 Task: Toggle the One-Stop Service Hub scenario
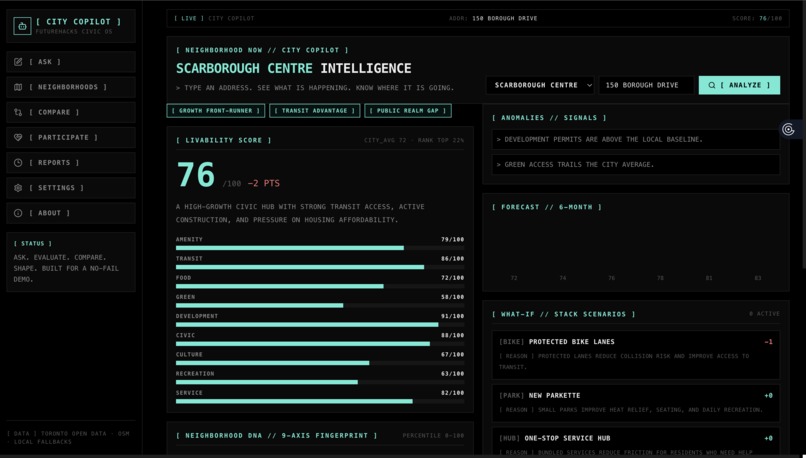click(x=636, y=442)
